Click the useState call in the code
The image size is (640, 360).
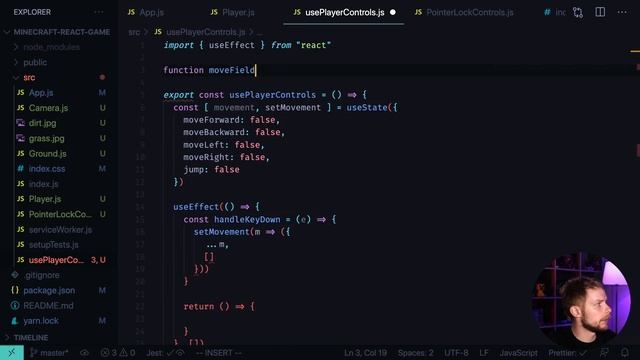[x=367, y=107]
